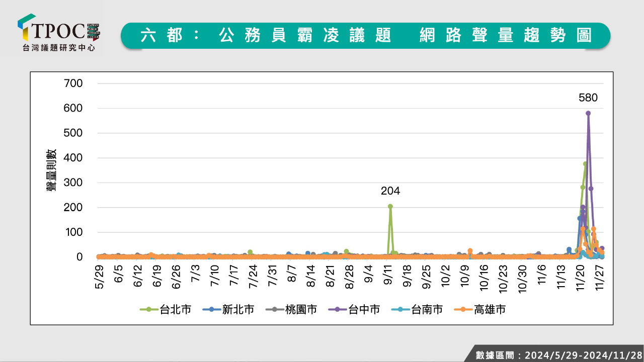The width and height of the screenshot is (644, 362).
Task: Click the 數據區間 date range footer
Action: (x=558, y=355)
